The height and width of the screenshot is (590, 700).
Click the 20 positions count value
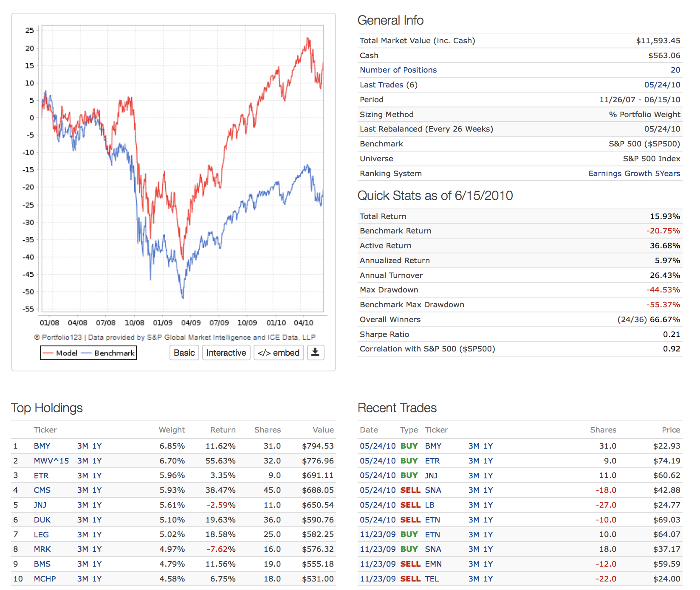675,70
